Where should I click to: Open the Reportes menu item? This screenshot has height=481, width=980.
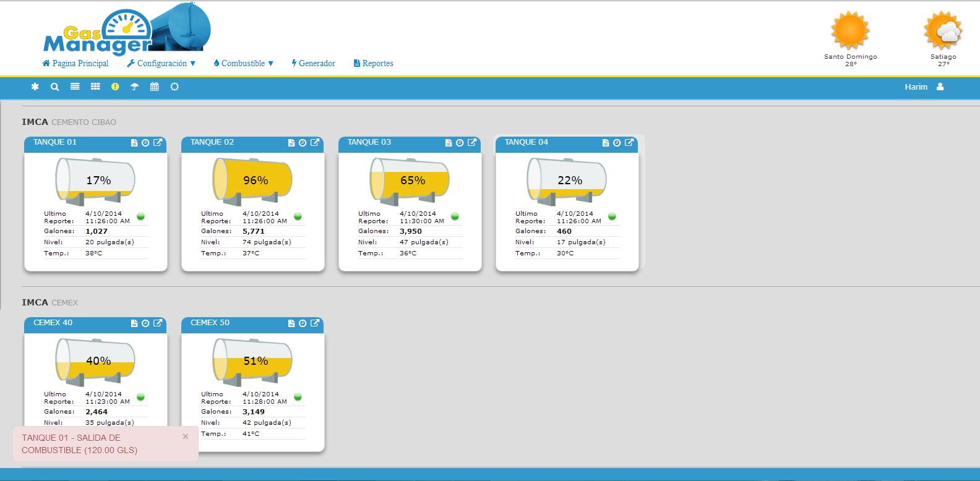pos(374,64)
